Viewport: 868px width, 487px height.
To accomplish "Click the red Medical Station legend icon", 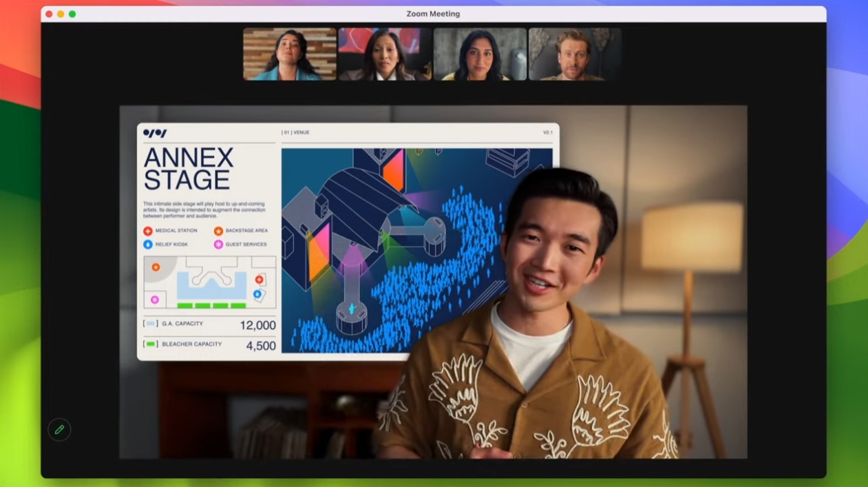I will tap(148, 231).
